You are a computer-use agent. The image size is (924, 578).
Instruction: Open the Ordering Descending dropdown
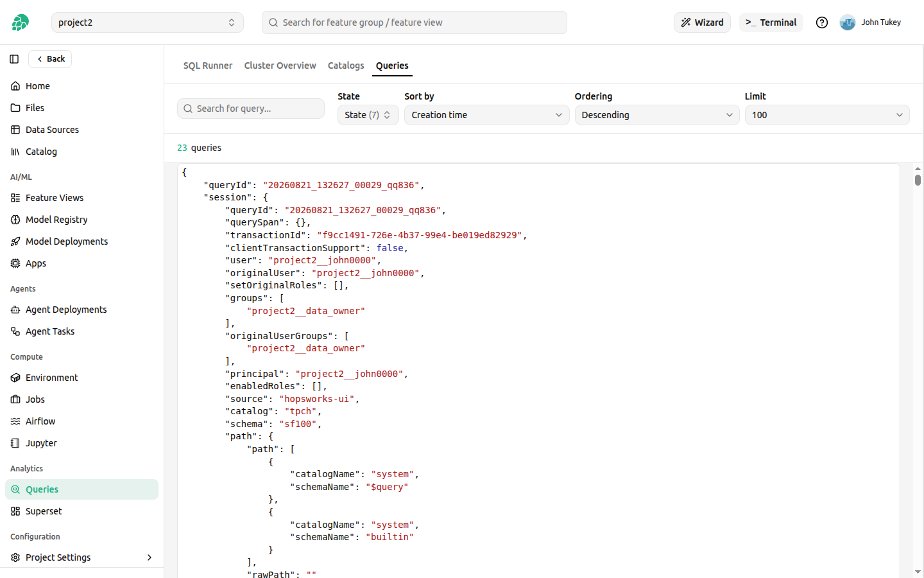[657, 115]
